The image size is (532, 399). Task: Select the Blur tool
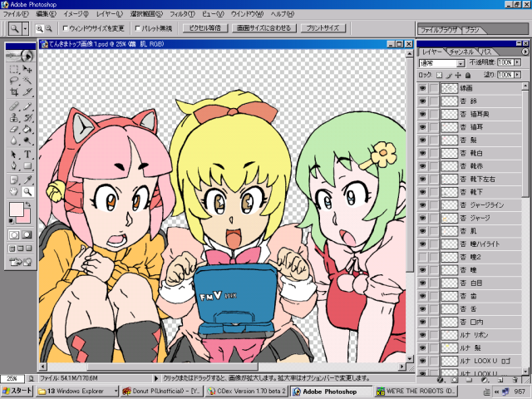click(14, 140)
